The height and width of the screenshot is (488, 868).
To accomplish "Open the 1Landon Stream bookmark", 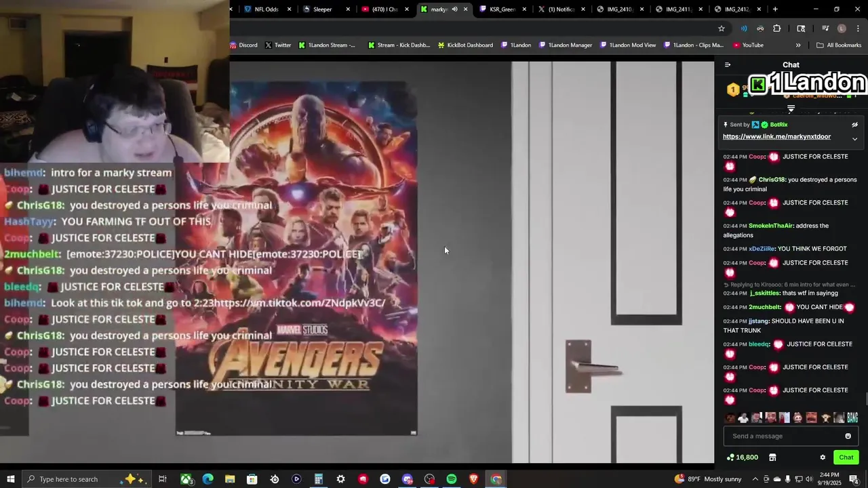I will tap(327, 45).
